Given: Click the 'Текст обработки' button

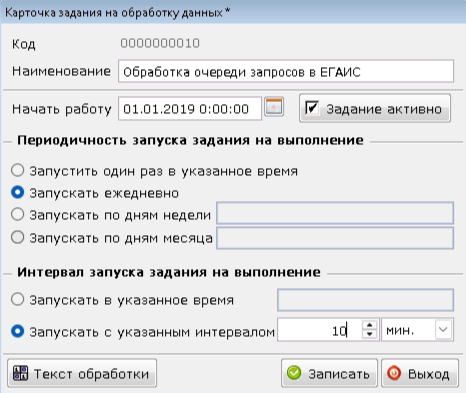Looking at the screenshot, I should tap(82, 373).
